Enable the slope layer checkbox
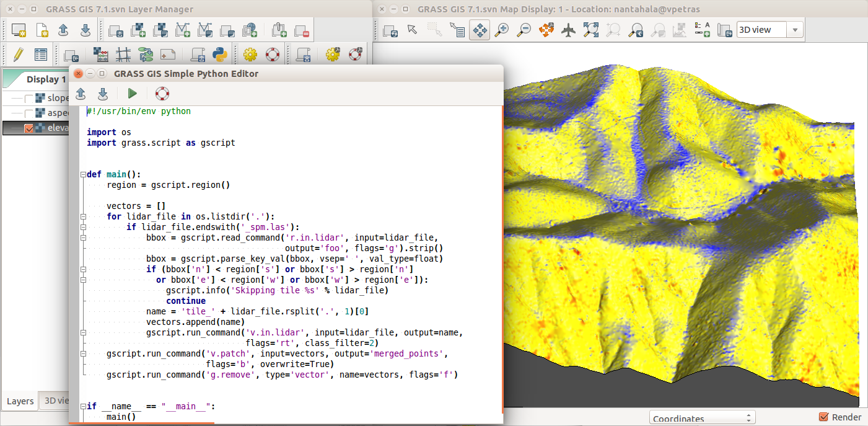This screenshot has width=868, height=426. click(28, 98)
